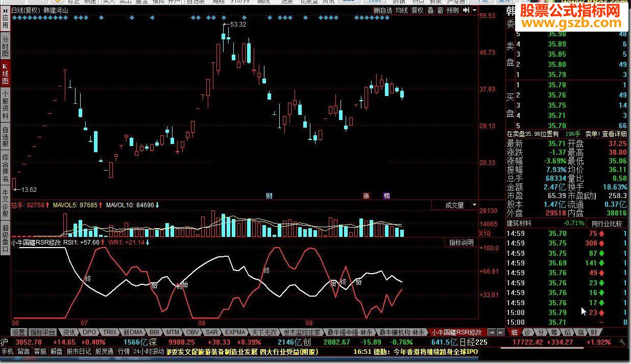Open 个股资料 sidebar tab
This screenshot has width=631, height=364.
tap(5, 105)
